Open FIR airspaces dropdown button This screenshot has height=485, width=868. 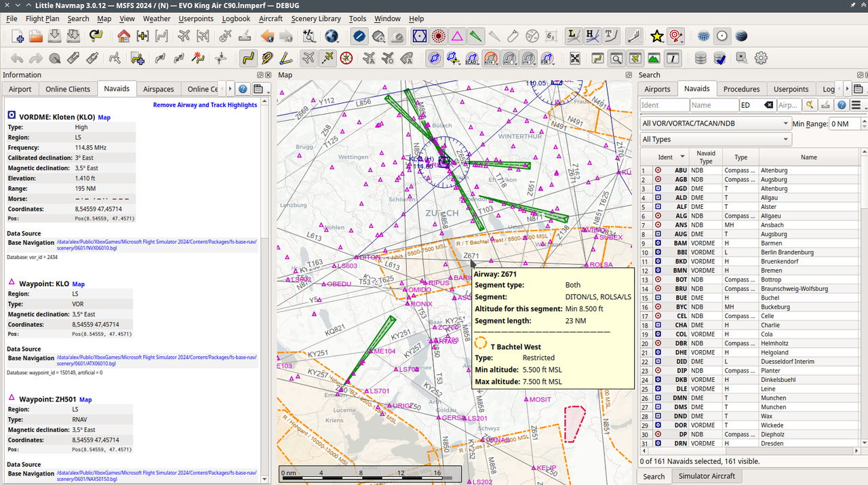click(547, 58)
